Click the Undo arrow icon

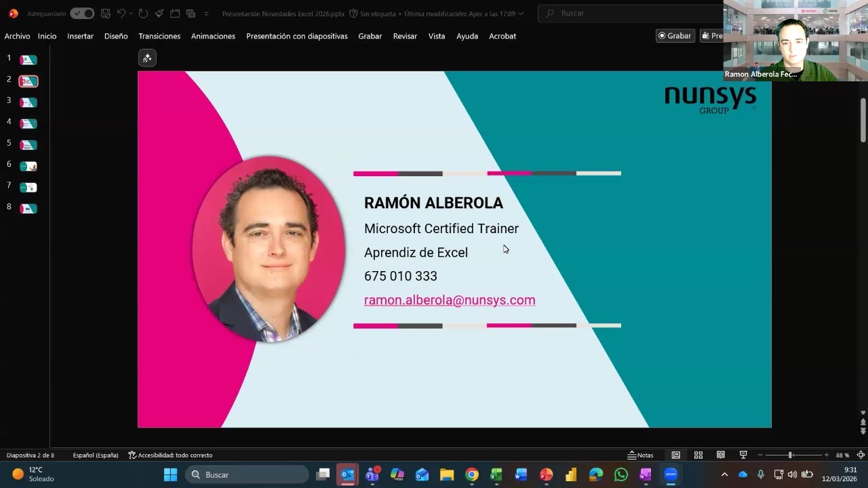(121, 14)
